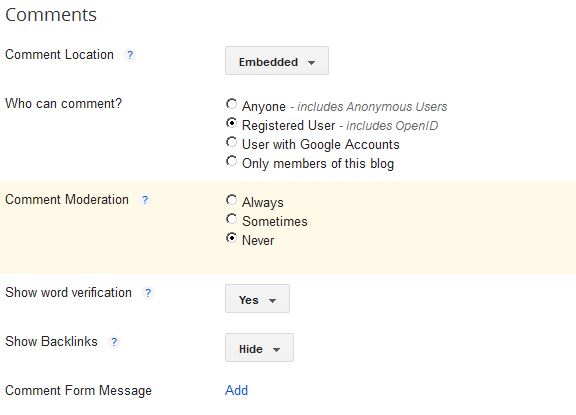Open help icon beside Show word verification
This screenshot has height=415, width=576.
point(148,293)
